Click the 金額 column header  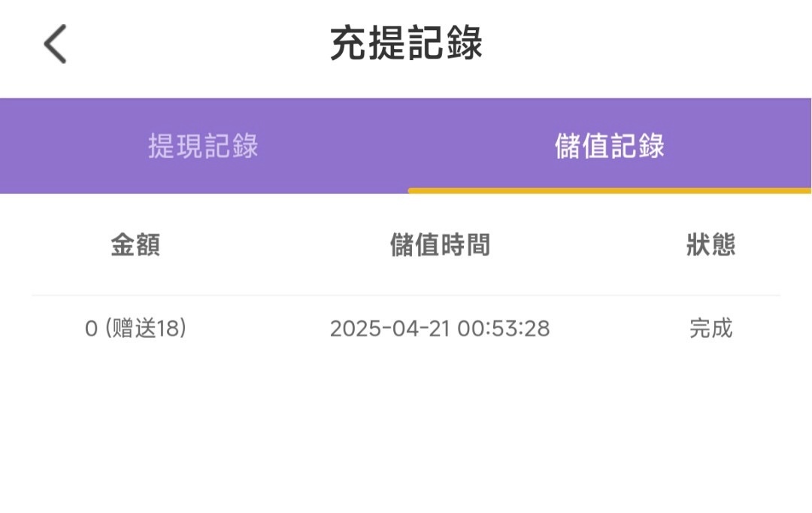(135, 245)
